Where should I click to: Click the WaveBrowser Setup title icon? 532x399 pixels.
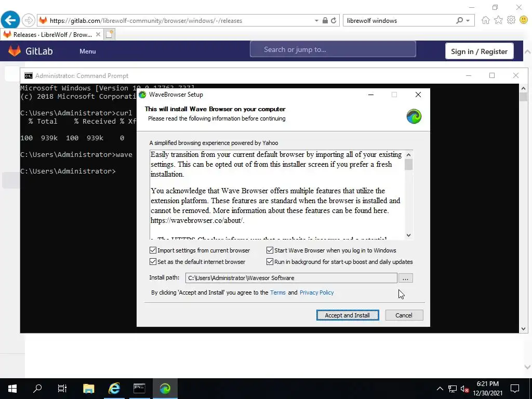[142, 95]
